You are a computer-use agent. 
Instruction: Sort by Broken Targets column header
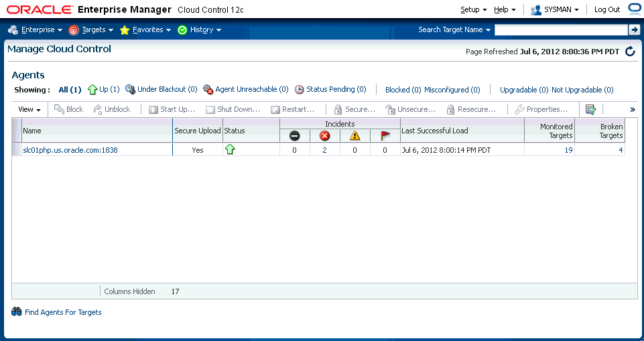point(600,131)
